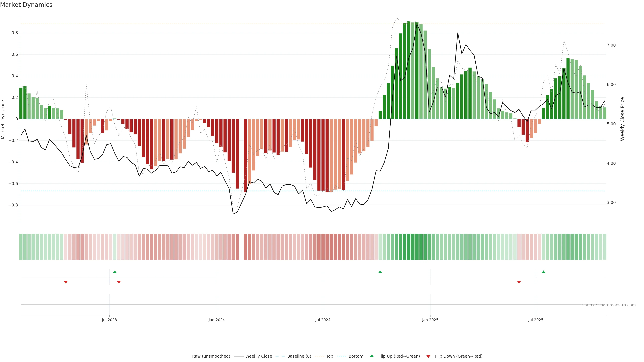The height and width of the screenshot is (362, 644).
Task: Click the Jul 2024 x-axis label
Action: pos(323,320)
